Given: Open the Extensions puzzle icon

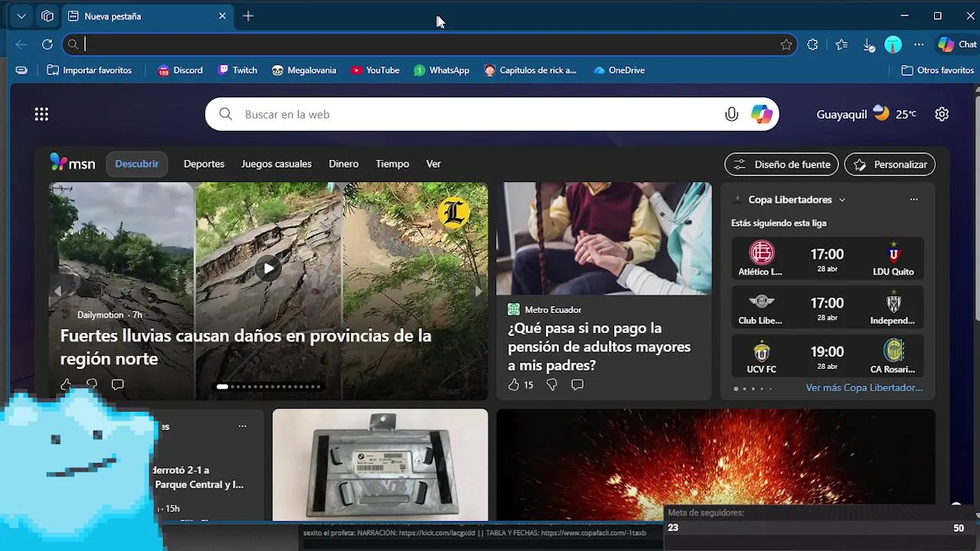Looking at the screenshot, I should pos(812,44).
